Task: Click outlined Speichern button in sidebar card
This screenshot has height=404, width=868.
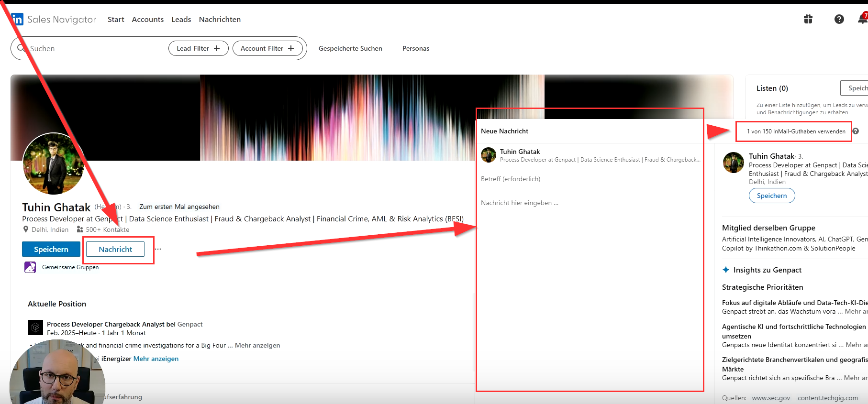Action: pyautogui.click(x=772, y=196)
